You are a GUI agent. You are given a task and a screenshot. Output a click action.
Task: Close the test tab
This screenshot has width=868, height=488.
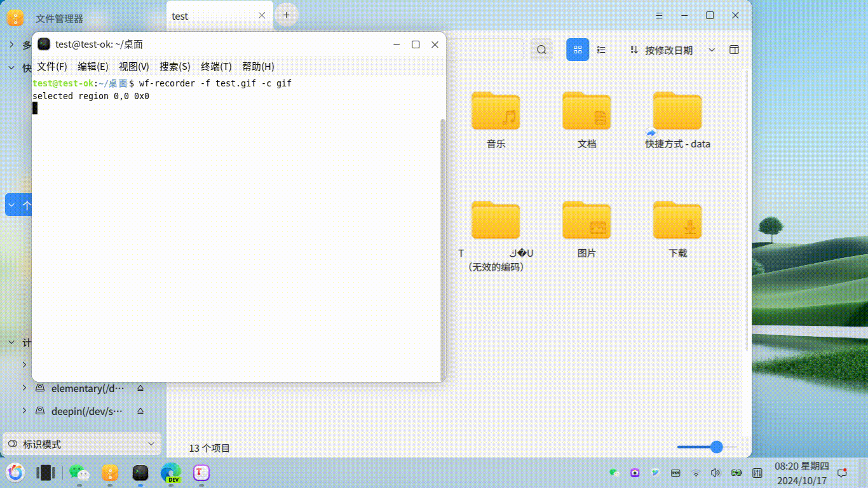click(x=262, y=16)
